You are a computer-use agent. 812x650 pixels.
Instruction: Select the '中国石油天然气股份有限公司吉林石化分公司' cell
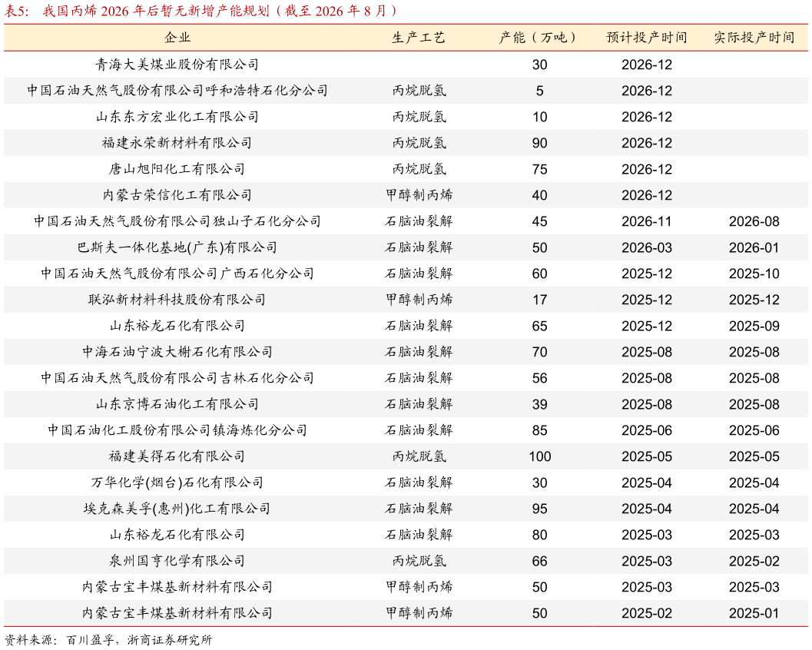pyautogui.click(x=177, y=378)
